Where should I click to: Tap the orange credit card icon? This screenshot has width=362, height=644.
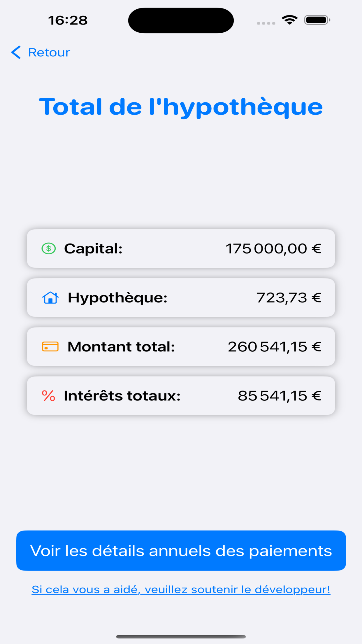tap(50, 346)
